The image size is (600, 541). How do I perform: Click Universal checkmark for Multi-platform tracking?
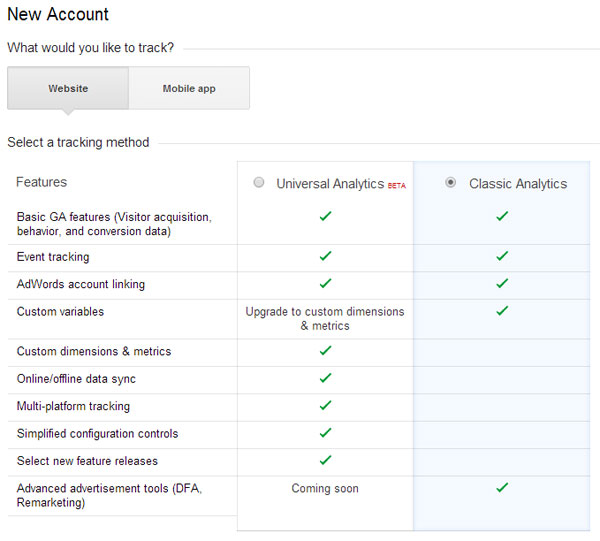tap(325, 405)
